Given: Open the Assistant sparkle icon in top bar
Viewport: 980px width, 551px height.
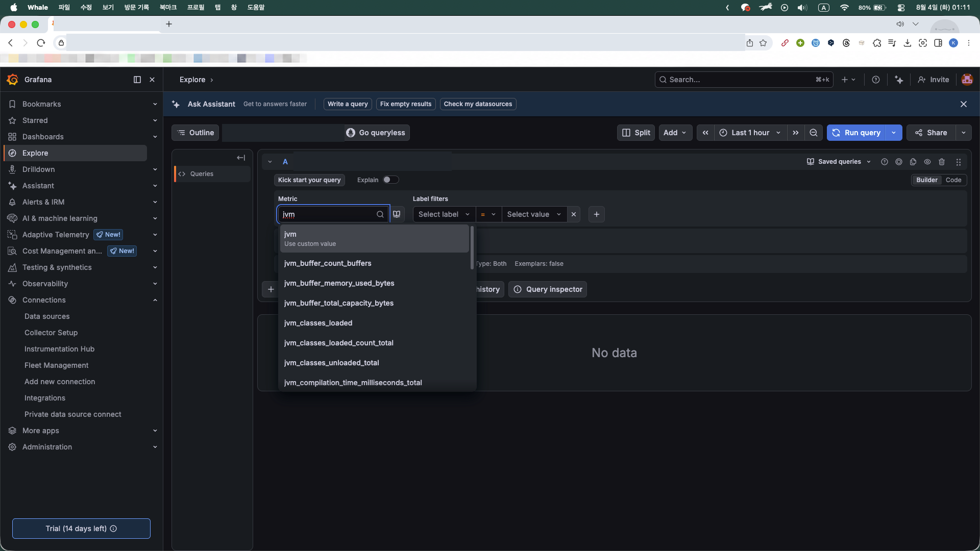Looking at the screenshot, I should [x=899, y=80].
